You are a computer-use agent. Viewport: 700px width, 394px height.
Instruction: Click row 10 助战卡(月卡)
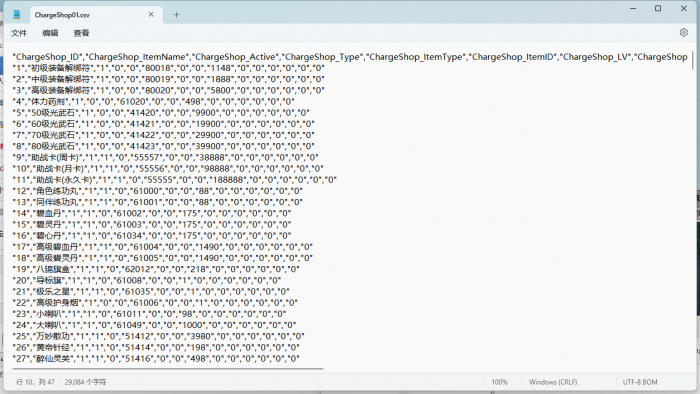168,169
